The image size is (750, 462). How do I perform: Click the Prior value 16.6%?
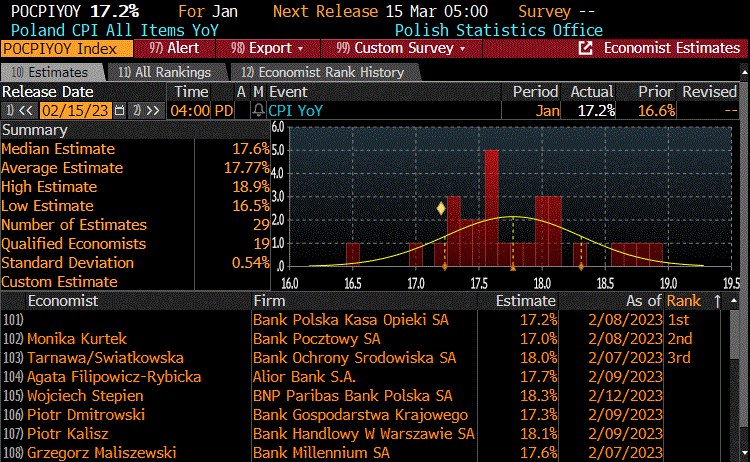[x=656, y=111]
